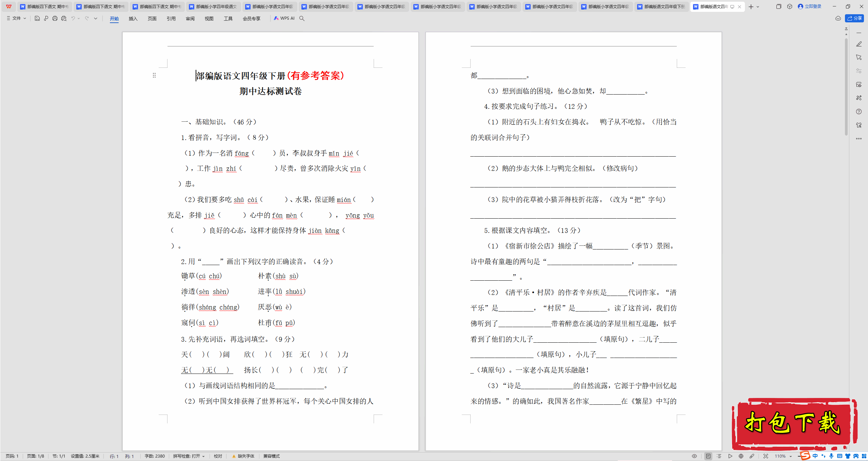Click 立即登录 login link

coord(810,6)
